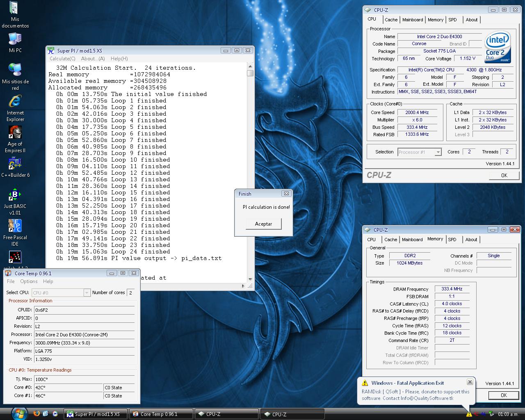Click the Super PI title bar icon
This screenshot has width=525, height=420.
click(51, 50)
